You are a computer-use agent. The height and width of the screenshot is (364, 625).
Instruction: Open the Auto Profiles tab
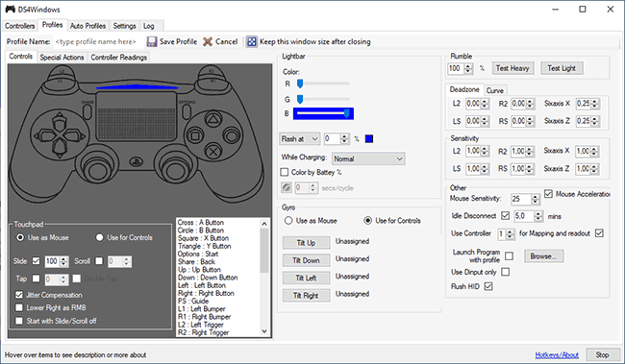(87, 26)
